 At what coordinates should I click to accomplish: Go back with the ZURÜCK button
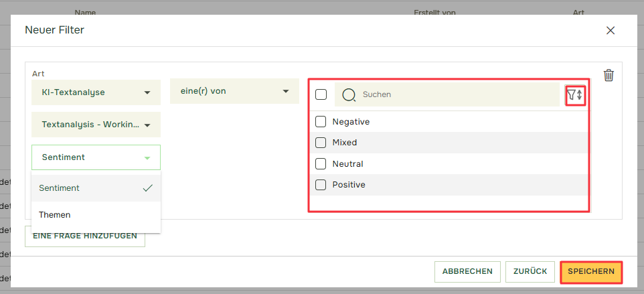pos(530,272)
